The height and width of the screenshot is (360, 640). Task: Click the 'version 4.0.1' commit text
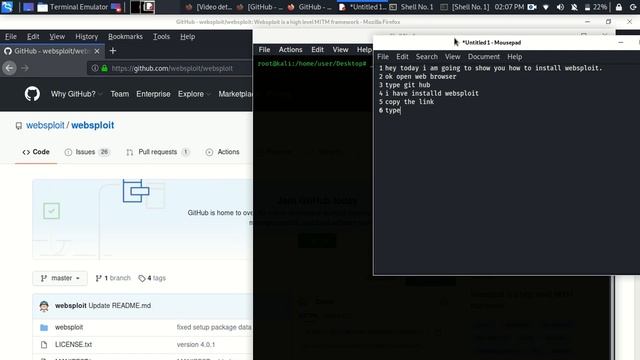pyautogui.click(x=196, y=344)
